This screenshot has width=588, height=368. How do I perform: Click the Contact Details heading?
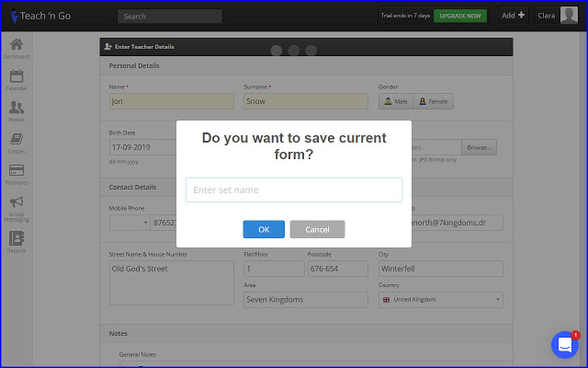click(132, 187)
